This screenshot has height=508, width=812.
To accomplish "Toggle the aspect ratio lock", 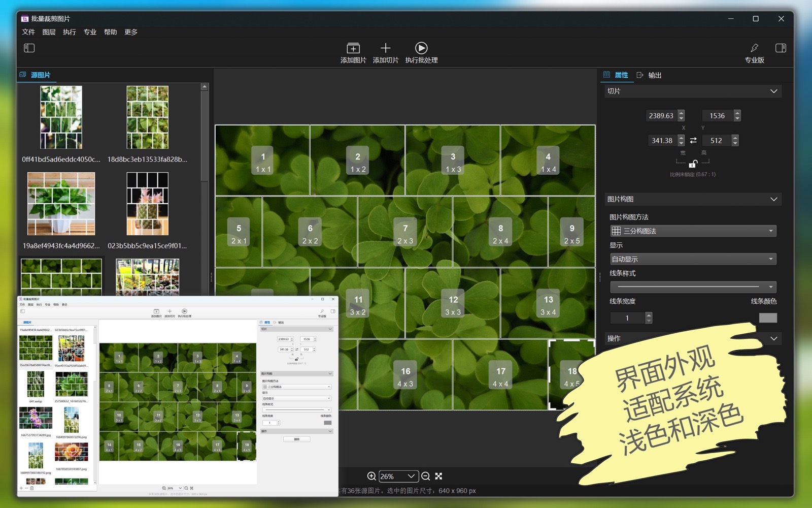I will [x=693, y=164].
